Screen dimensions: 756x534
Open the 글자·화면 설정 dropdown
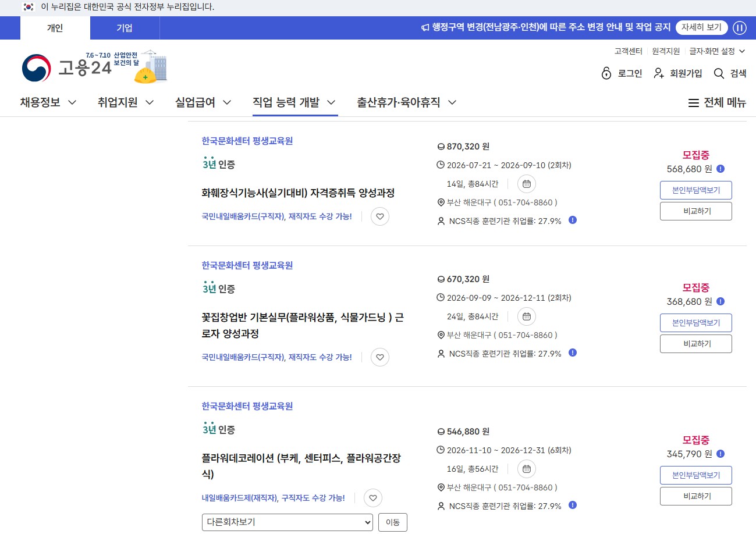[x=717, y=51]
